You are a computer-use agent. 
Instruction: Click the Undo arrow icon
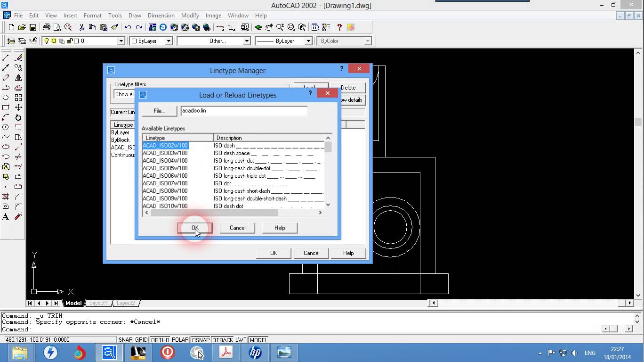[128, 27]
